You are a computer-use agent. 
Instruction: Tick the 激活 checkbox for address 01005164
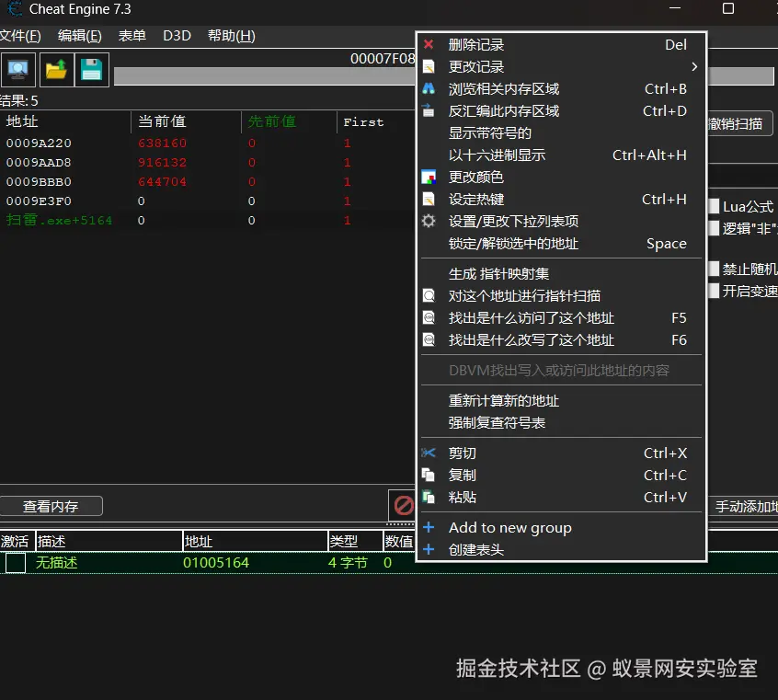16,563
